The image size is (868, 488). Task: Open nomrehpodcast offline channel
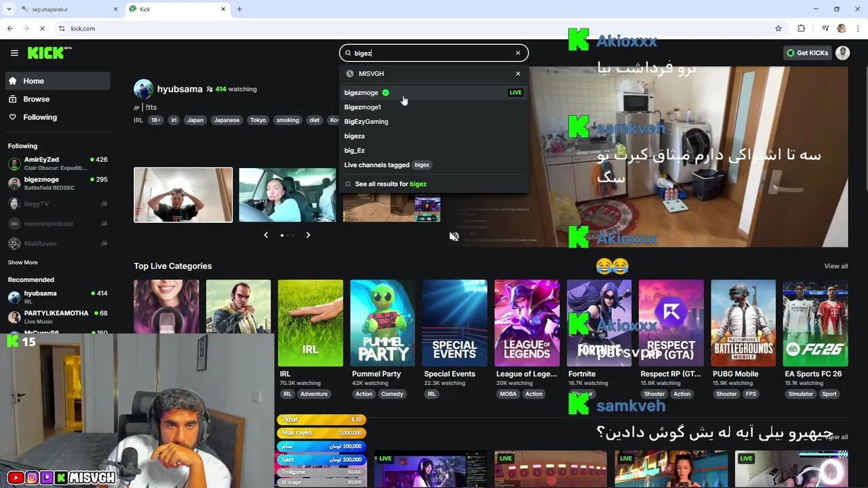point(58,223)
